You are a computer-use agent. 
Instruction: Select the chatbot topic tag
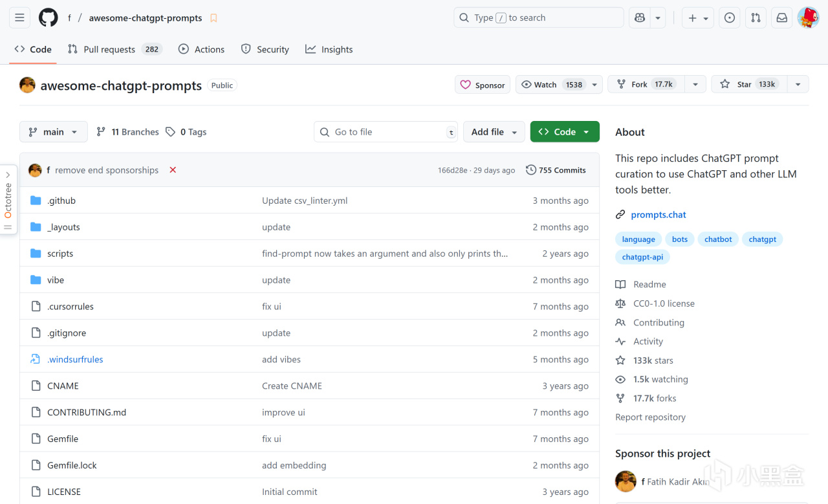coord(718,239)
